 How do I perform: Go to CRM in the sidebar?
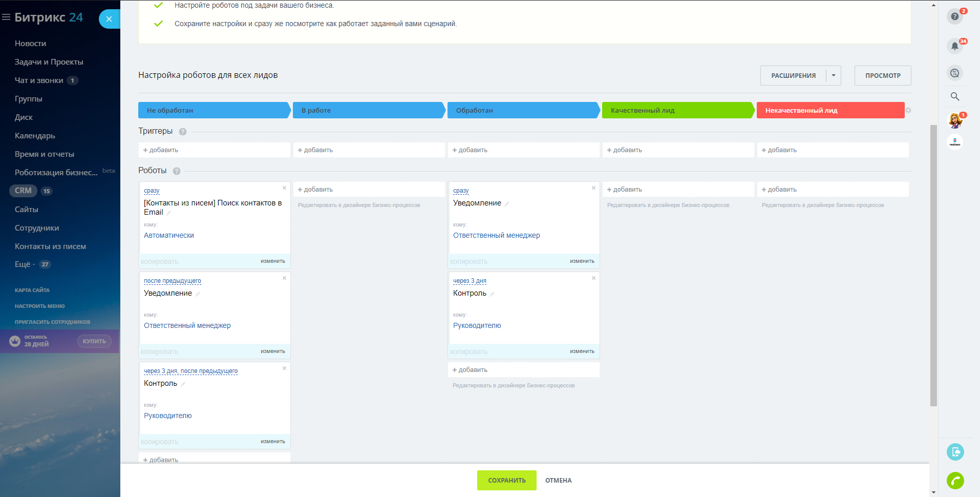coord(23,191)
